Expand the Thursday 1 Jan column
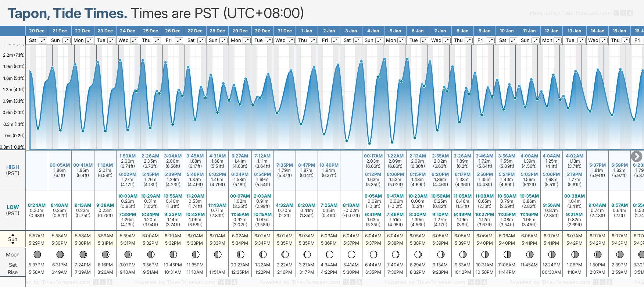Viewport: 644px width, 287px height. coord(312,40)
